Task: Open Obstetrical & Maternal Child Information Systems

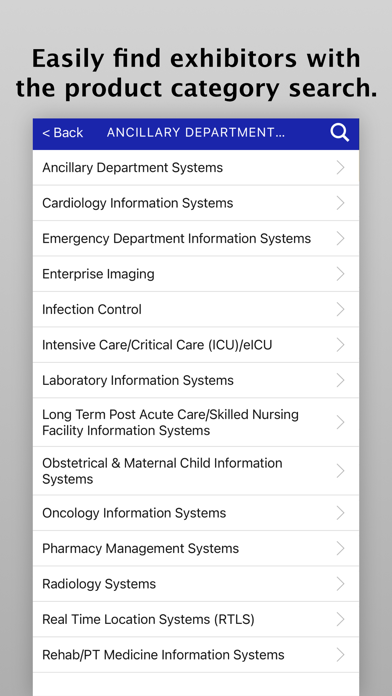Action: (x=196, y=471)
